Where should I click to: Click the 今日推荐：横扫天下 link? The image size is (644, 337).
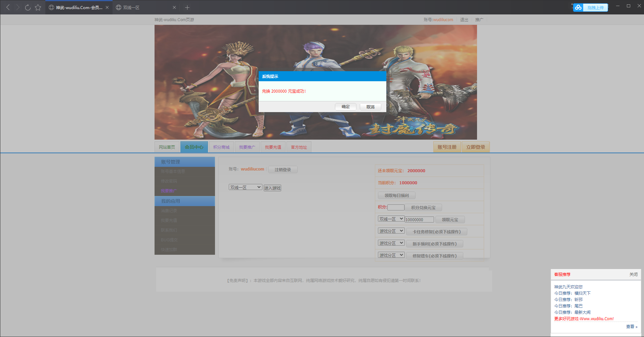point(572,293)
